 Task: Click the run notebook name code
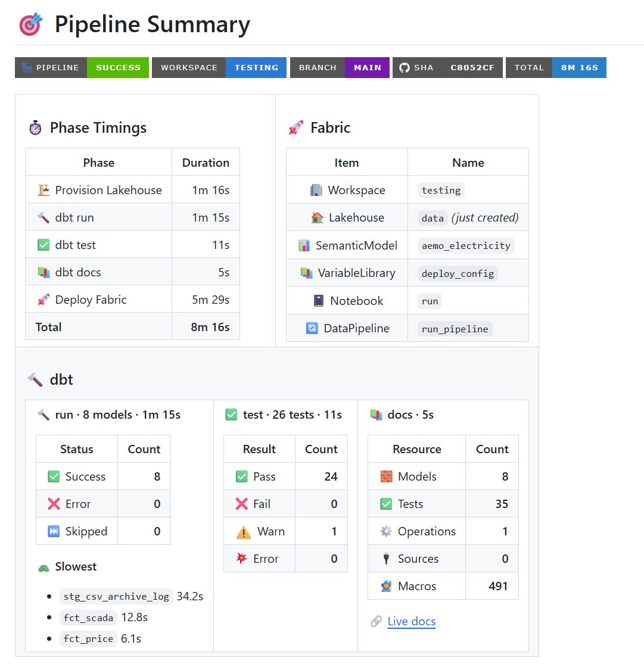pos(430,301)
